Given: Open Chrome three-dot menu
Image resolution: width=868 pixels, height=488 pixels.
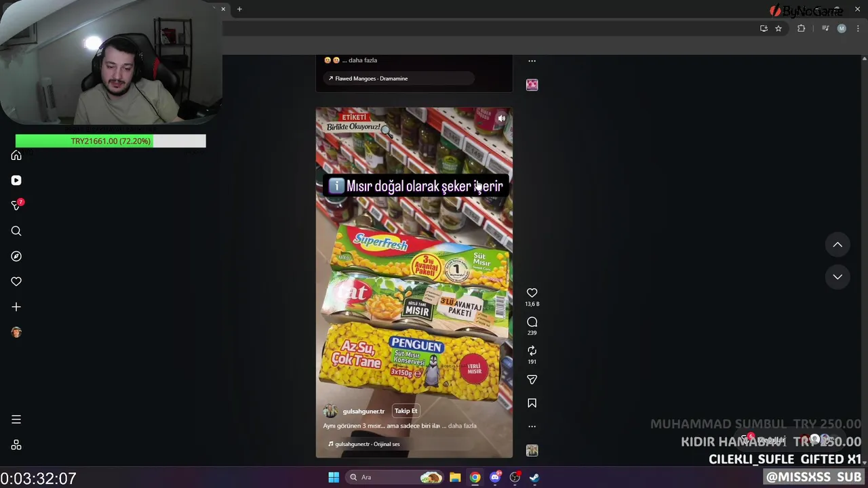Looking at the screenshot, I should (x=858, y=28).
